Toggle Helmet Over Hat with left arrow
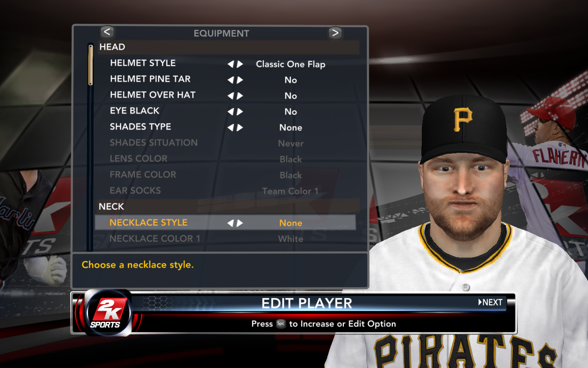The width and height of the screenshot is (588, 368). 231,96
